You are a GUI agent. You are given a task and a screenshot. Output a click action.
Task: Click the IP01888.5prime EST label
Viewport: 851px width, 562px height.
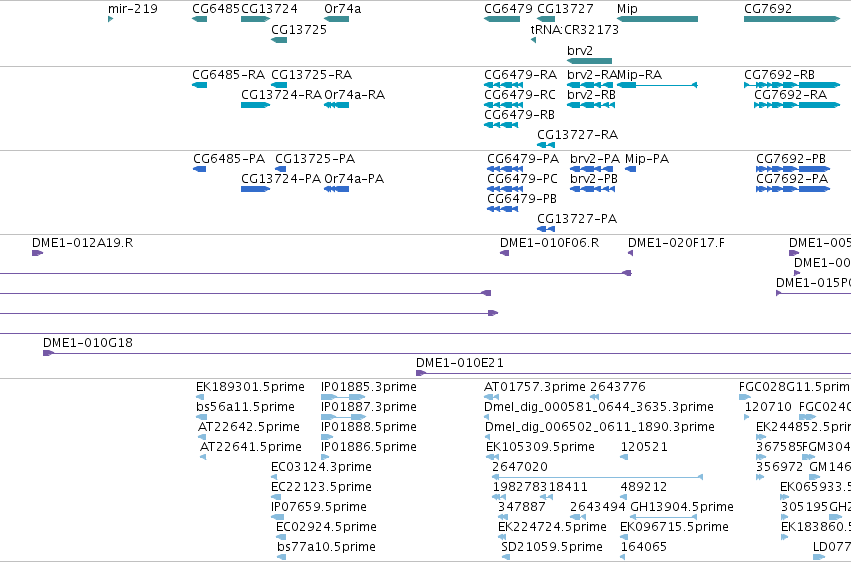[x=369, y=426]
